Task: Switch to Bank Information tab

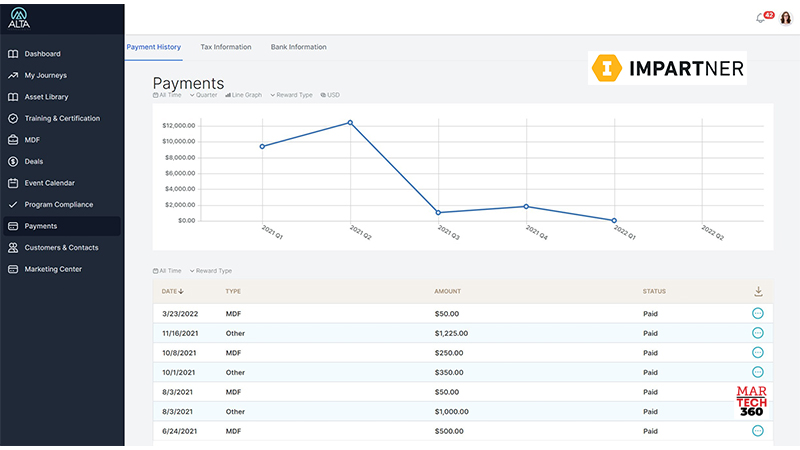Action: click(x=298, y=47)
